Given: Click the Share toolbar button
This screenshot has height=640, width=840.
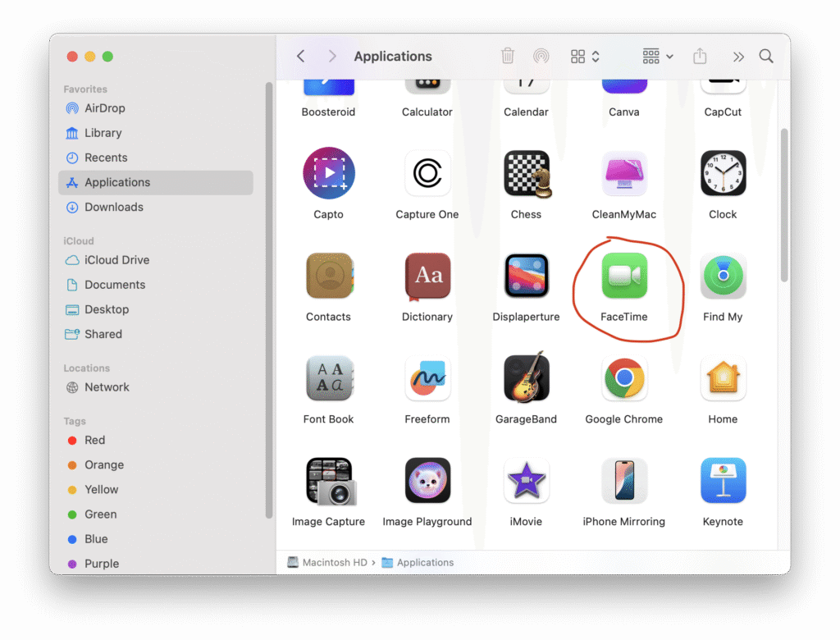Looking at the screenshot, I should pyautogui.click(x=700, y=56).
